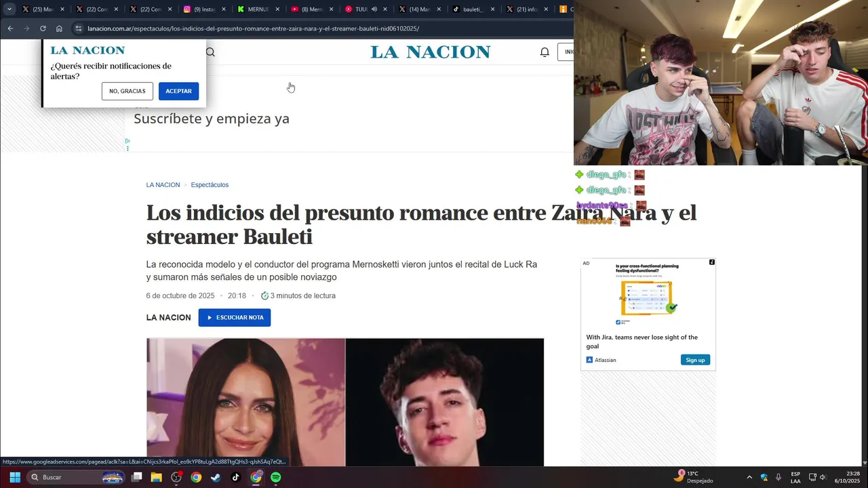The height and width of the screenshot is (488, 868).
Task: Close the bauleti_ TikTok tab
Action: [x=492, y=9]
